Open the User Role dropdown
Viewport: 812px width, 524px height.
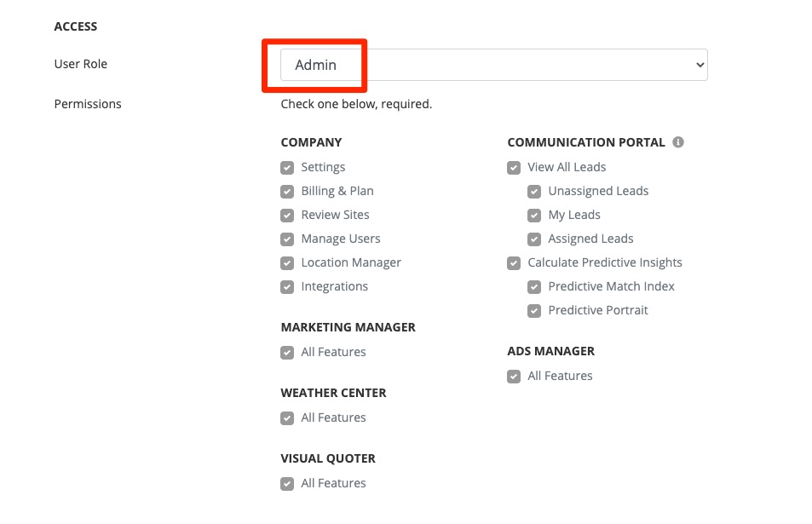click(x=493, y=65)
